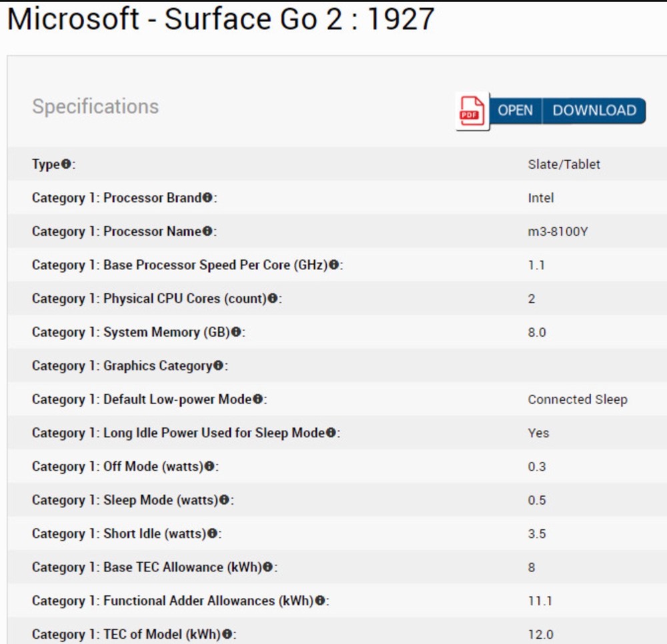Show info for Physical CPU Cores
The height and width of the screenshot is (644, 667).
[273, 298]
